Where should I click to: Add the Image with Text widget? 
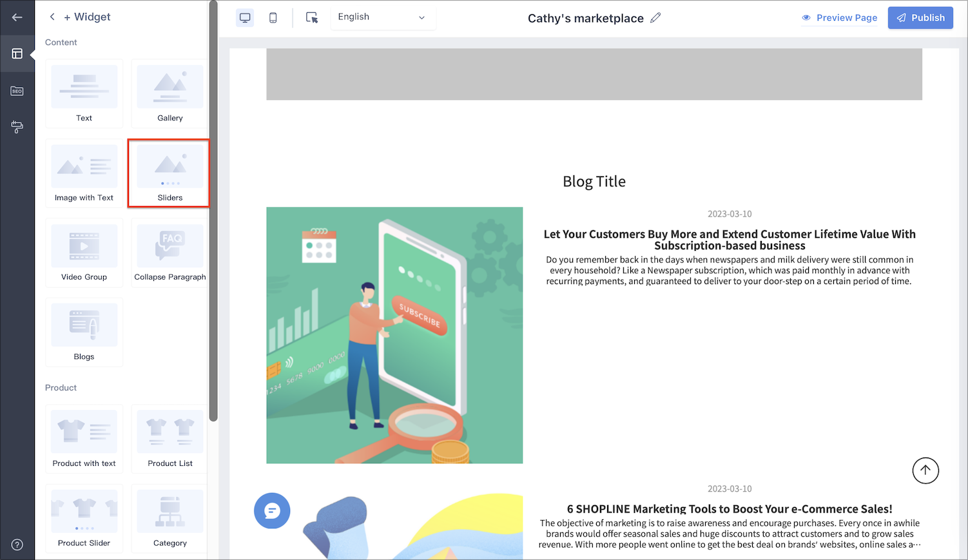tap(84, 173)
